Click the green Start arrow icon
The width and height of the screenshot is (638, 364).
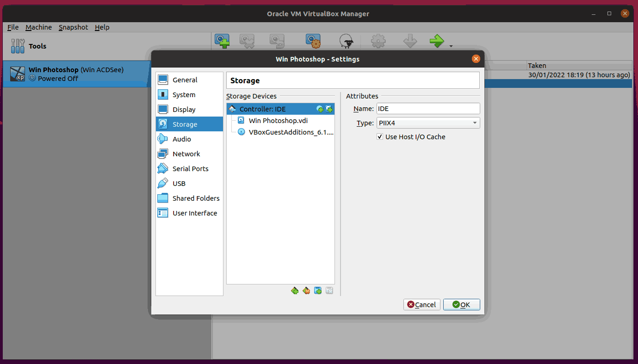point(436,42)
